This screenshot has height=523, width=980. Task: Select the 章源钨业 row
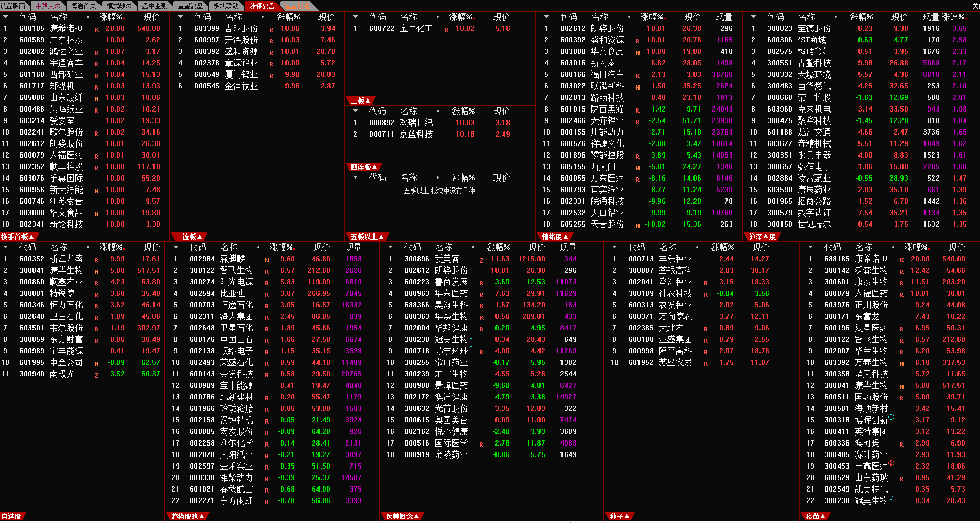tap(257, 63)
